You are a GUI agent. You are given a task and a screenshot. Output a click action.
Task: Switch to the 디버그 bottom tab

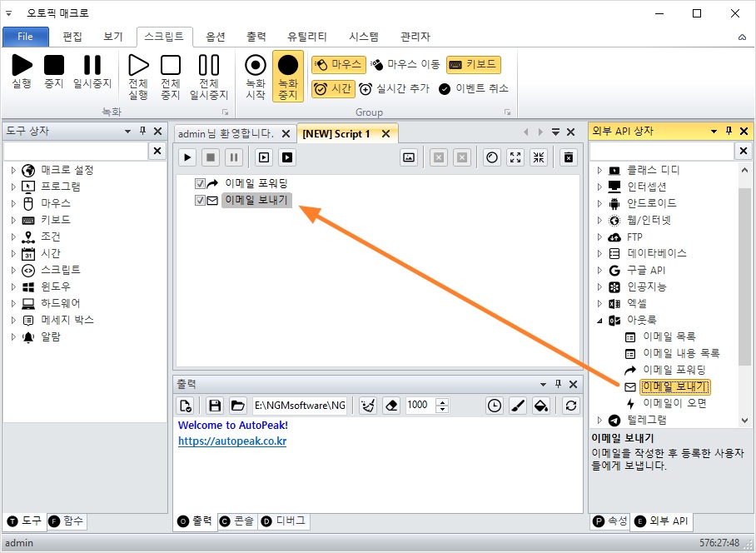284,521
